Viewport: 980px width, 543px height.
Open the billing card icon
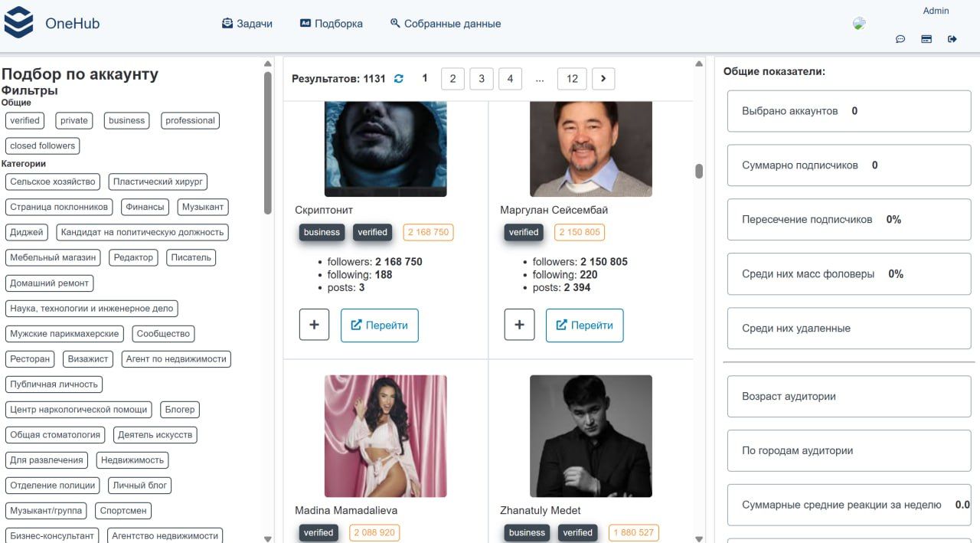point(926,39)
